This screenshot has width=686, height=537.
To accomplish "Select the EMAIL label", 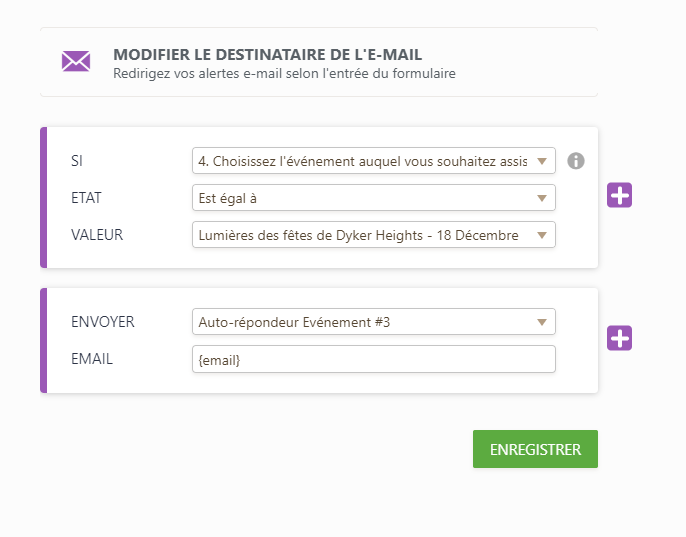I will click(x=92, y=359).
